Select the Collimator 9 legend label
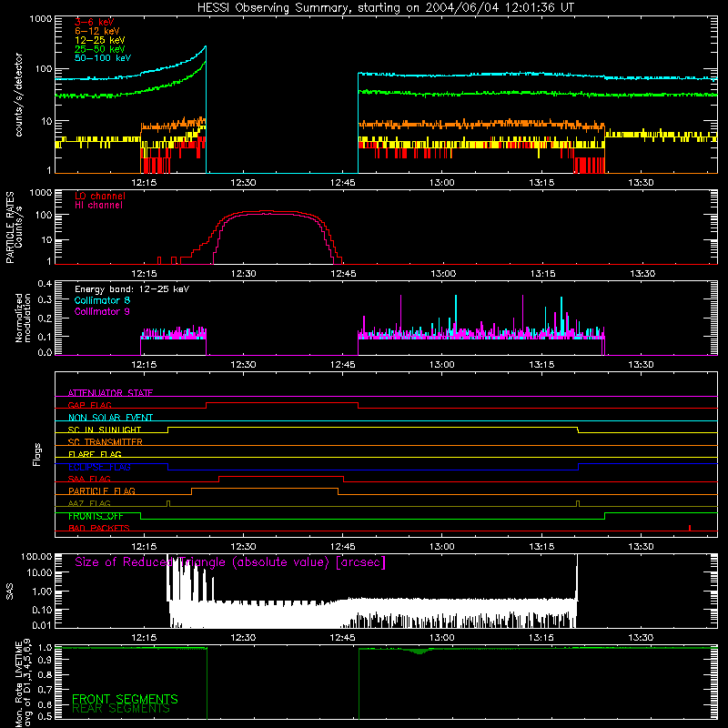The image size is (728, 728). pyautogui.click(x=102, y=311)
